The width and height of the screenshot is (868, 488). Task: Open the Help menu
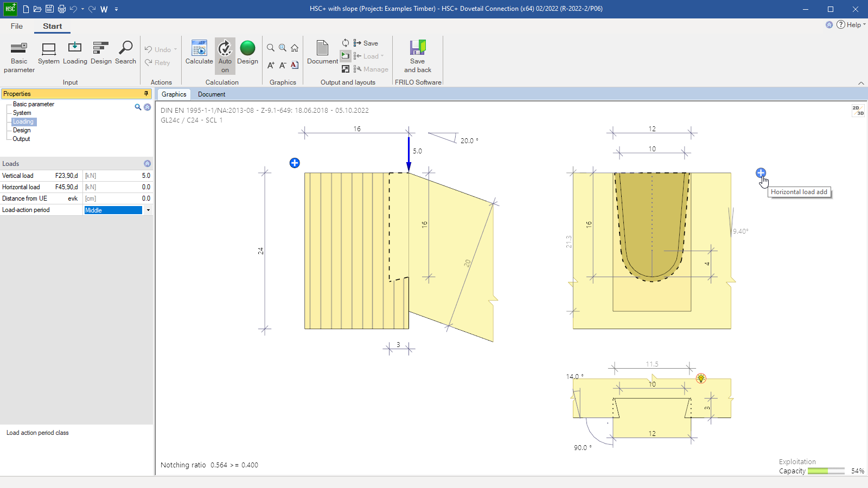click(850, 24)
